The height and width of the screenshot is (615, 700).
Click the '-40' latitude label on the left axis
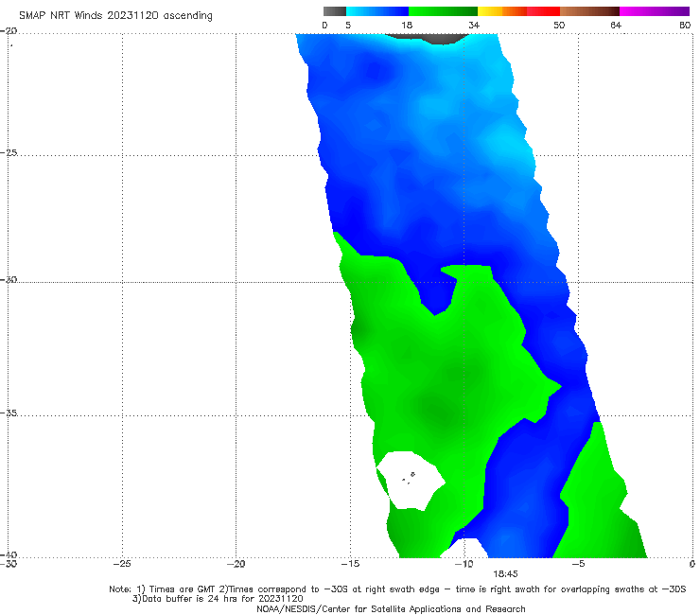tap(9, 554)
